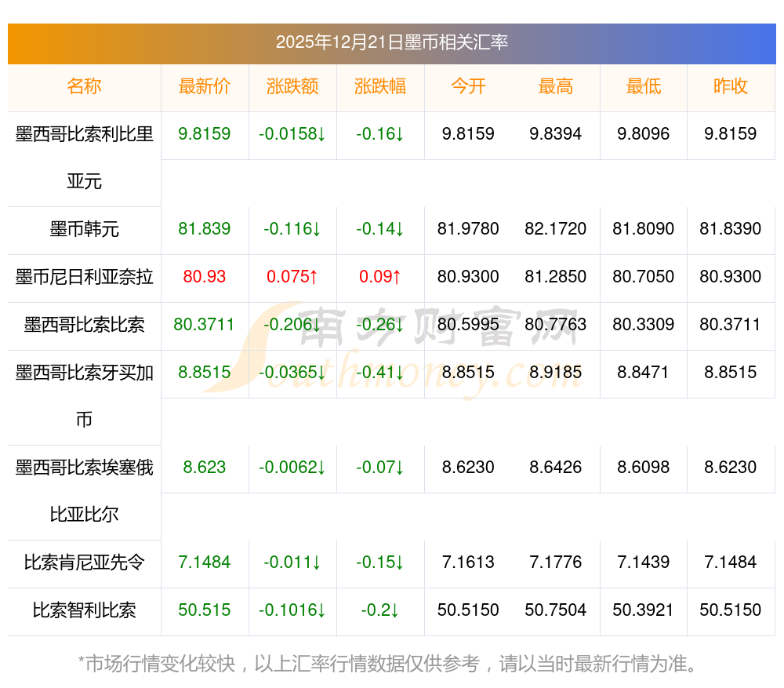Select the 涨跌额 column header
Screen dimensions: 784x688
click(x=292, y=87)
